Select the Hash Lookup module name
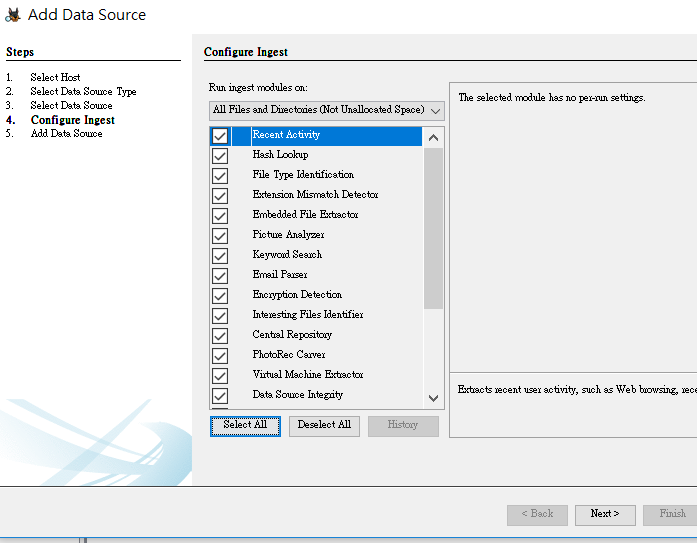 [x=280, y=155]
